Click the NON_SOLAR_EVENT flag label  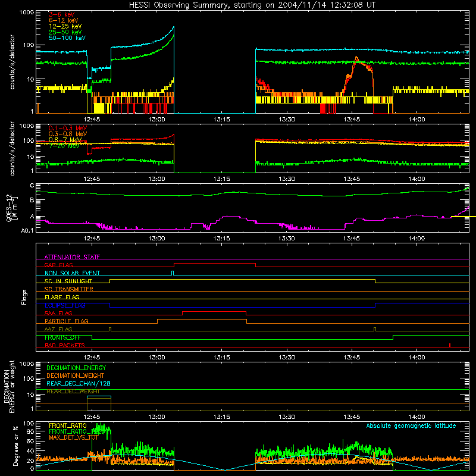72,273
